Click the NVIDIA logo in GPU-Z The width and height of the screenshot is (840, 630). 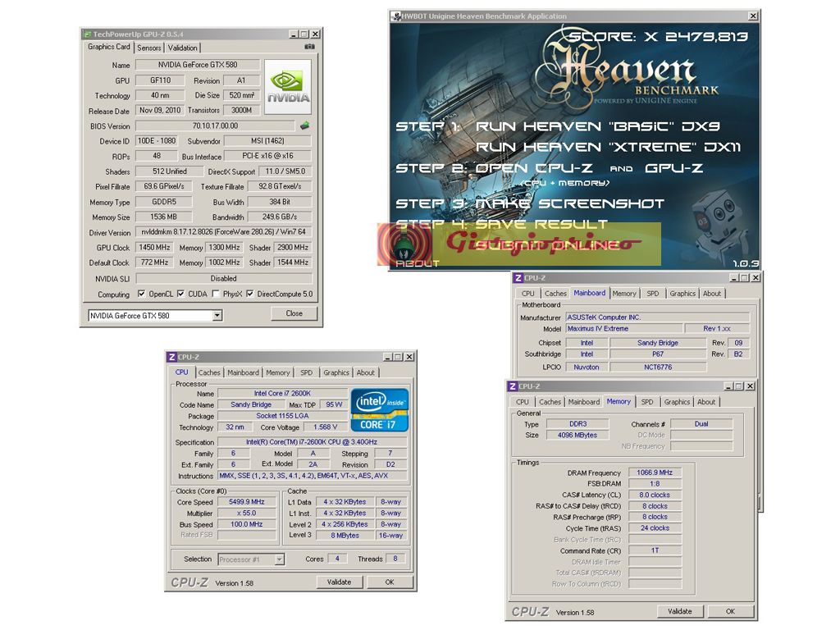pyautogui.click(x=288, y=87)
